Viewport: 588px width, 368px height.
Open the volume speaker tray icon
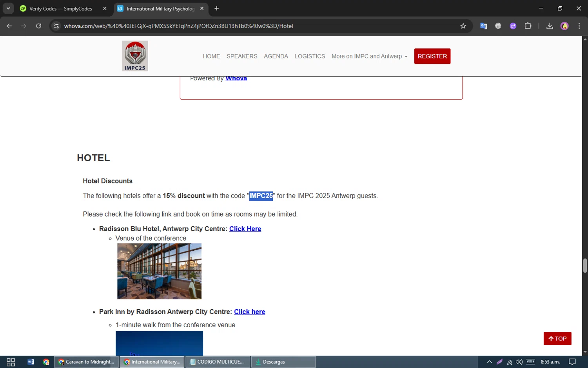[x=519, y=362]
